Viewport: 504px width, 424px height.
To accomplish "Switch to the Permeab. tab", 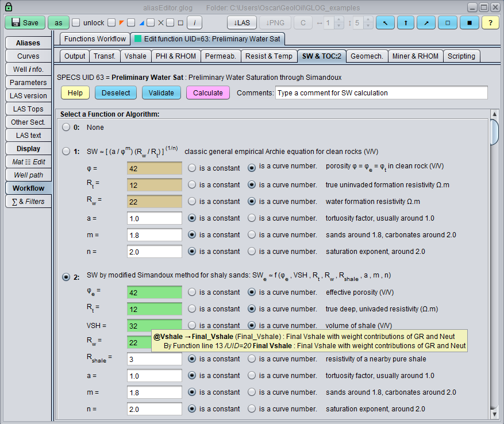I will click(x=220, y=56).
